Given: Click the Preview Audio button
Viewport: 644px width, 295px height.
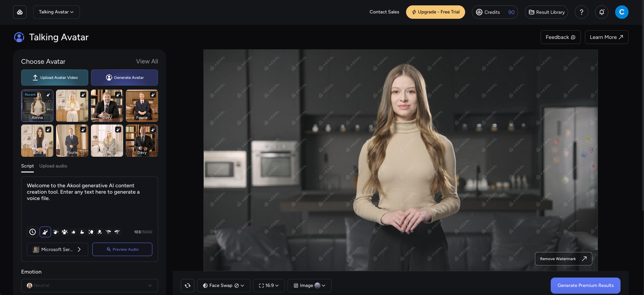Looking at the screenshot, I should pyautogui.click(x=122, y=249).
